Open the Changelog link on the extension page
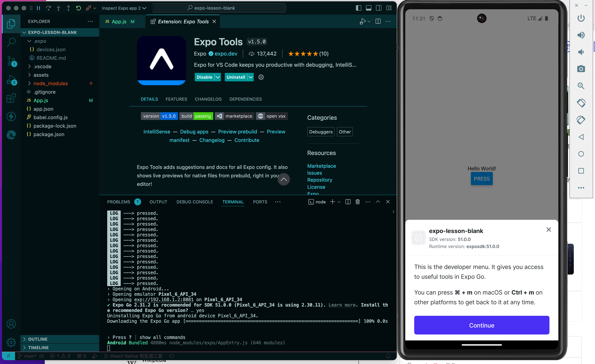Screen dimensions: 595x364 212,140
